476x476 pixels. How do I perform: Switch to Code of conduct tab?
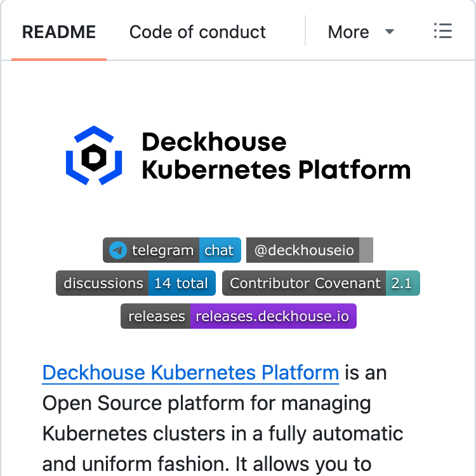[197, 32]
